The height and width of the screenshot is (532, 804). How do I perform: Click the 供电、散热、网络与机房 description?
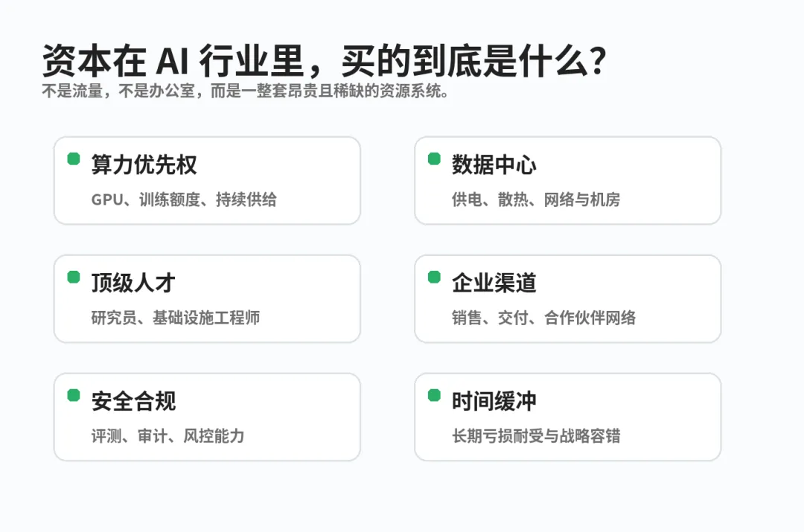pos(536,199)
